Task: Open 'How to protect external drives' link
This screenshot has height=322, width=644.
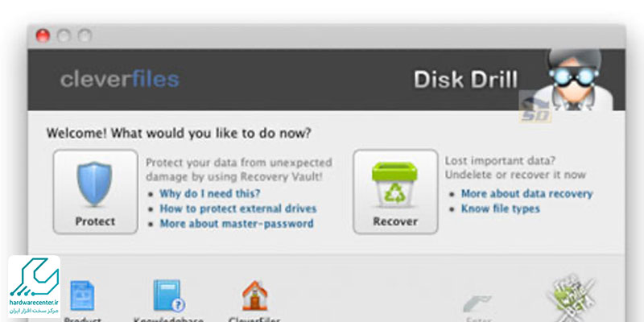Action: (237, 208)
